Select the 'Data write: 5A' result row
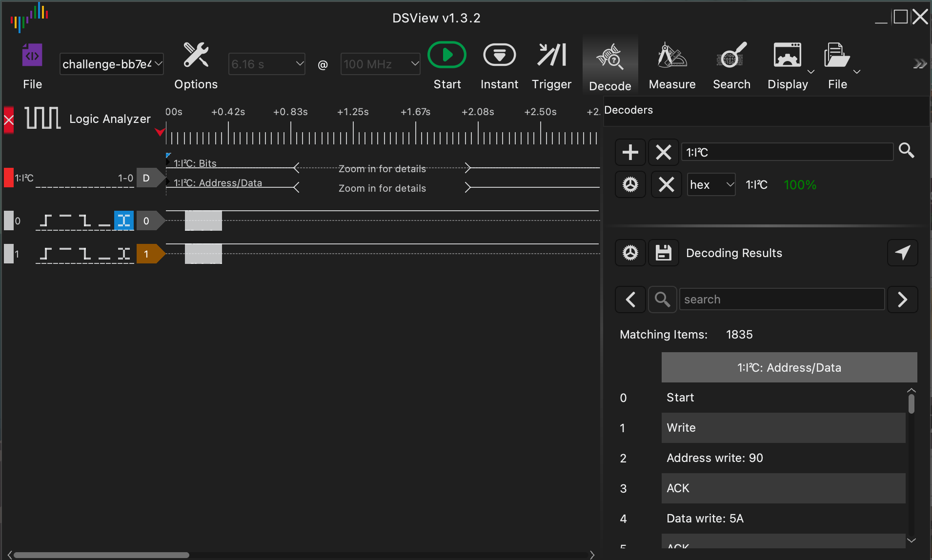932x560 pixels. (x=783, y=518)
